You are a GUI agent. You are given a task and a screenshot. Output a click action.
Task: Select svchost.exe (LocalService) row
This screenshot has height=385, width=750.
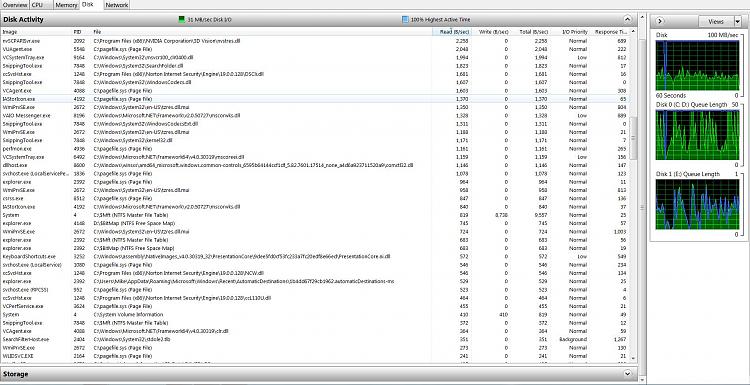point(315,264)
